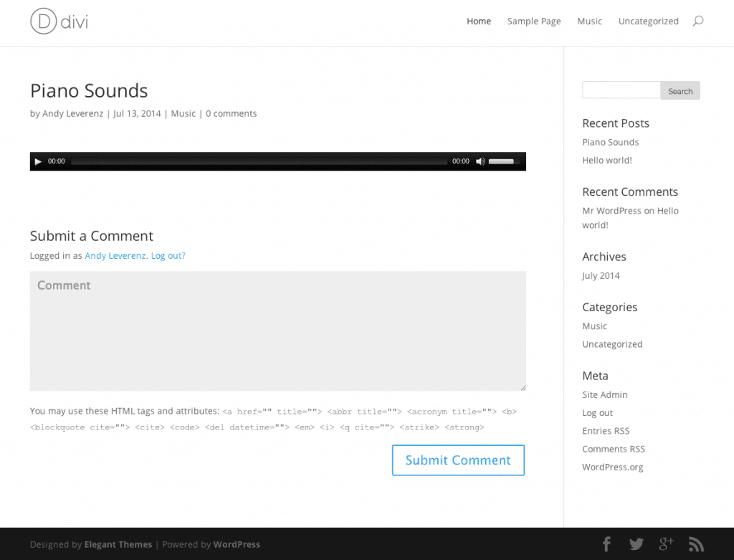Image resolution: width=734 pixels, height=560 pixels.
Task: Focus the sidebar search input field
Action: 621,90
